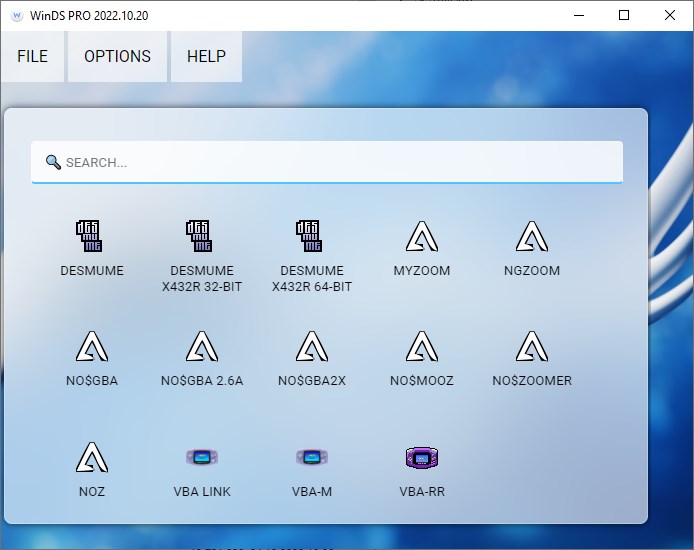Open the OPTIONS menu
Viewport: 694px width, 550px height.
[117, 56]
